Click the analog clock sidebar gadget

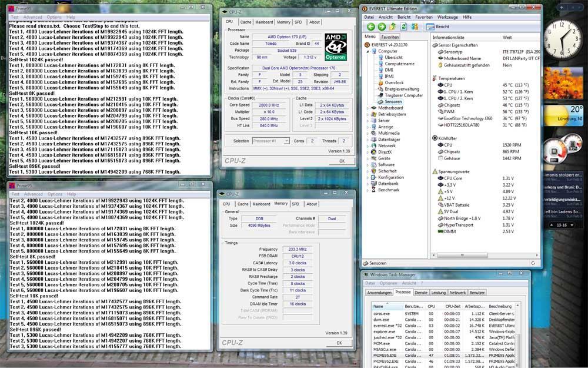(x=562, y=39)
